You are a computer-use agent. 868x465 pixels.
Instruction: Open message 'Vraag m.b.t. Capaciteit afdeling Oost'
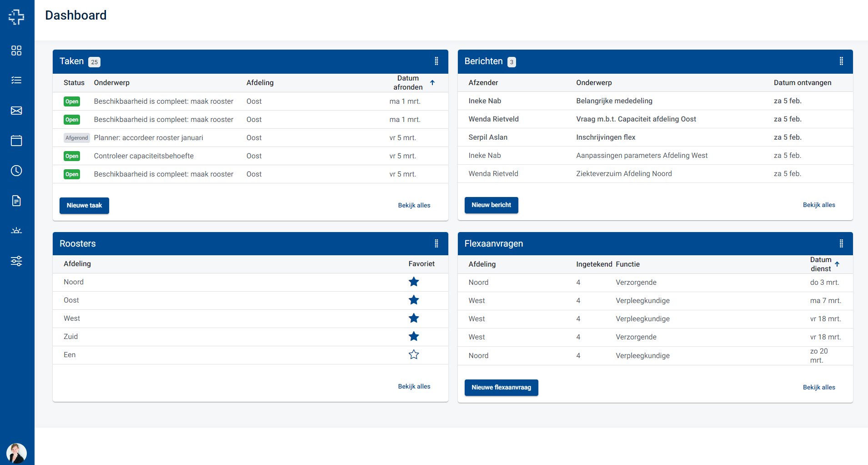click(655, 119)
